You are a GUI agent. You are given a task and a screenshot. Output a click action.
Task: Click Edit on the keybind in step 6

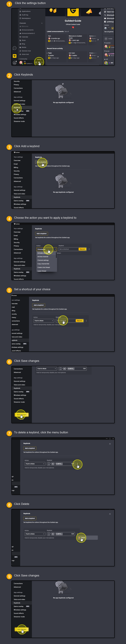click(x=84, y=368)
